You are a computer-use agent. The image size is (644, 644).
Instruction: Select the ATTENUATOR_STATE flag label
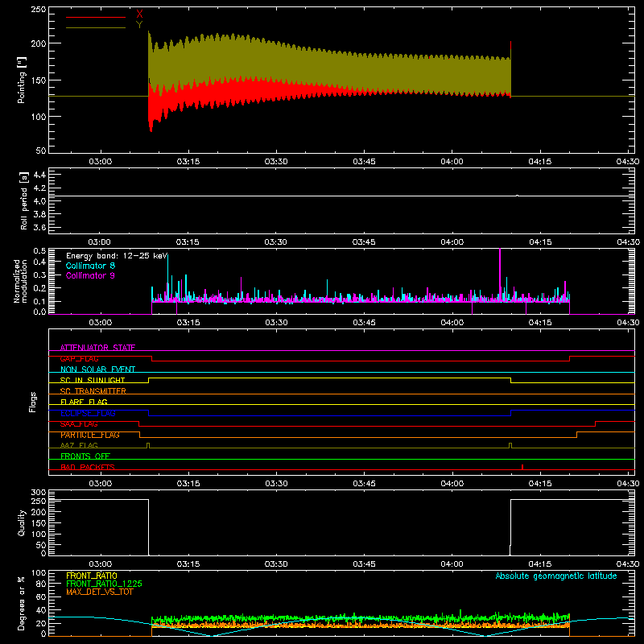97,348
